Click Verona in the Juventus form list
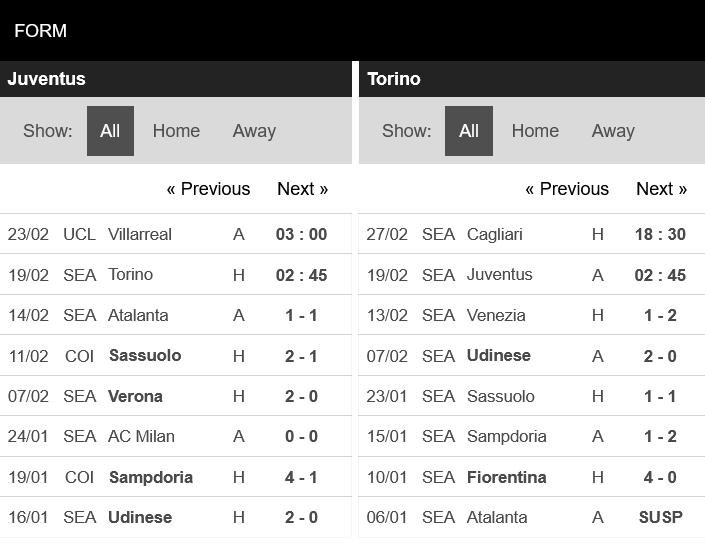 click(x=135, y=396)
